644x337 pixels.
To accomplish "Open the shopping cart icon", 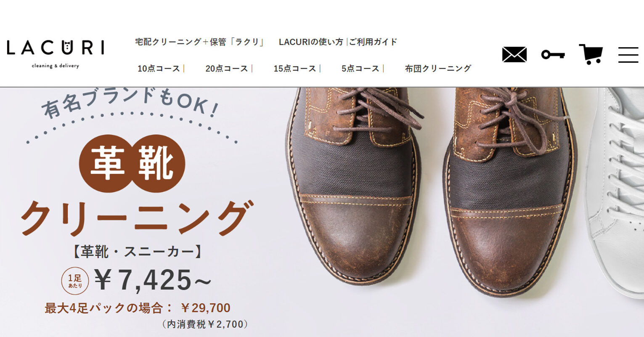I will point(591,54).
